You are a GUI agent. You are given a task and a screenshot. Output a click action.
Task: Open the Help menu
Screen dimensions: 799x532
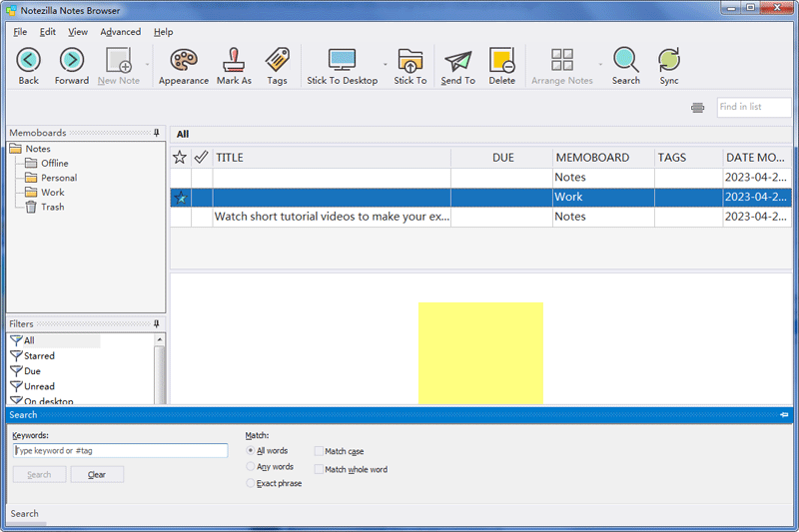coord(163,32)
